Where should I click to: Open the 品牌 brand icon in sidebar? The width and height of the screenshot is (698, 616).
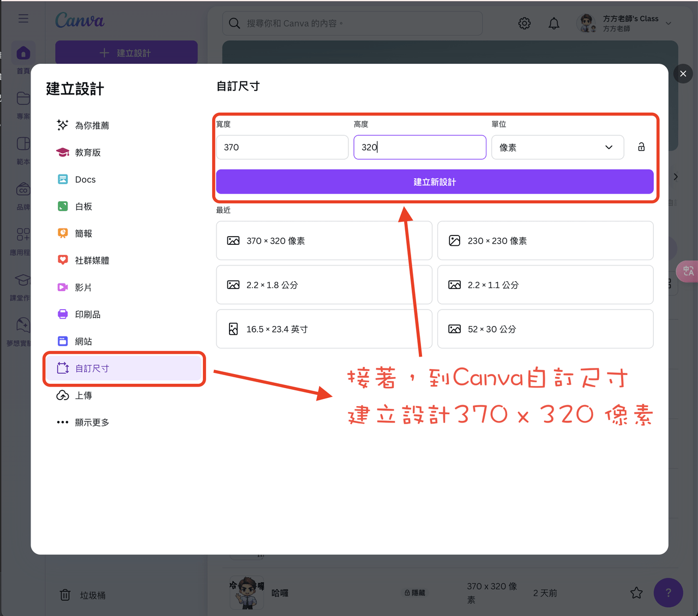pyautogui.click(x=23, y=189)
